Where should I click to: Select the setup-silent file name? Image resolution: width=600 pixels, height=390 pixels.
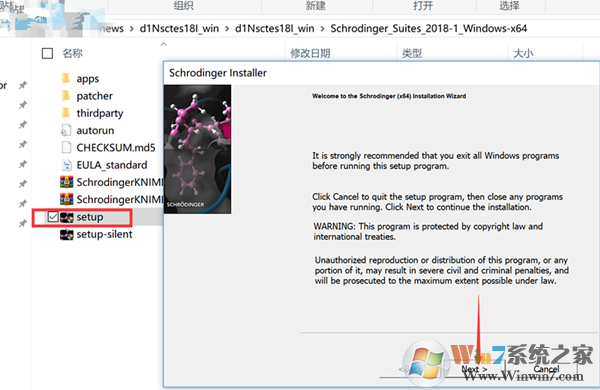[104, 234]
